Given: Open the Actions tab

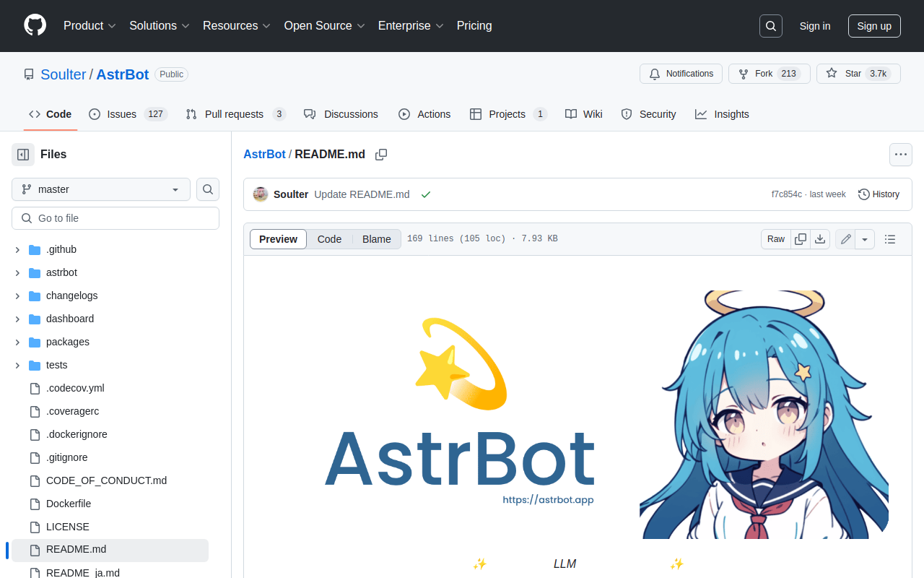Looking at the screenshot, I should [x=424, y=114].
